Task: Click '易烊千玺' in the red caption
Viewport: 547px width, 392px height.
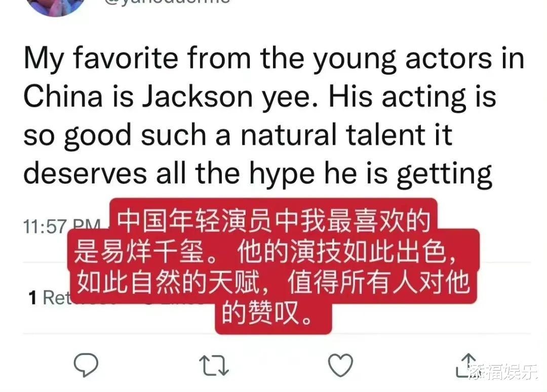Action: [153, 252]
